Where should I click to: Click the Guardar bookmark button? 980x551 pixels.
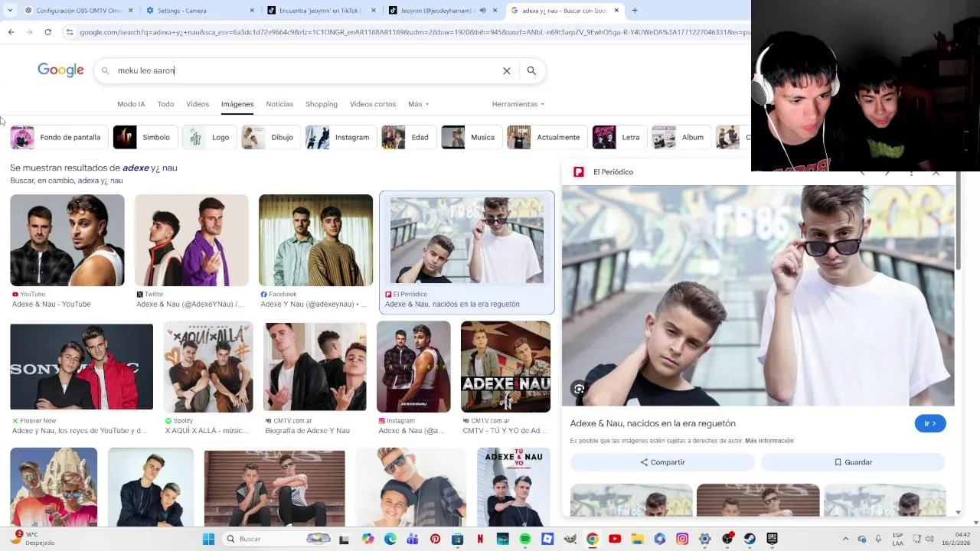[x=853, y=462]
